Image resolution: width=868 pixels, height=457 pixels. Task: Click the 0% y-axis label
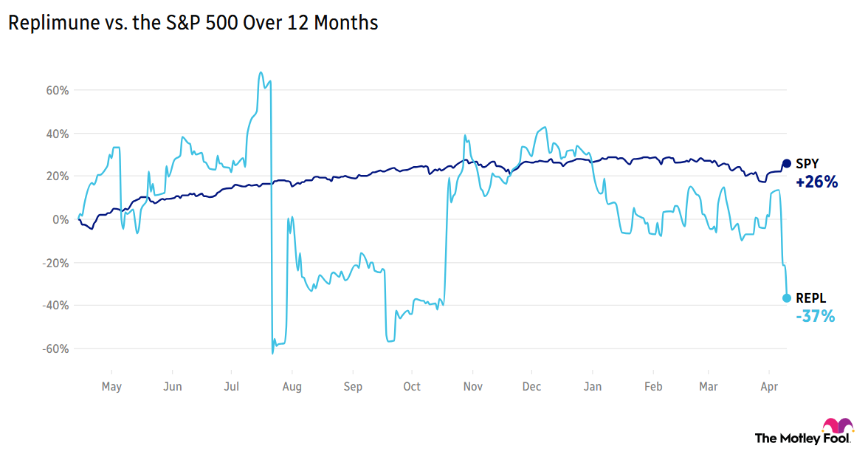click(60, 220)
